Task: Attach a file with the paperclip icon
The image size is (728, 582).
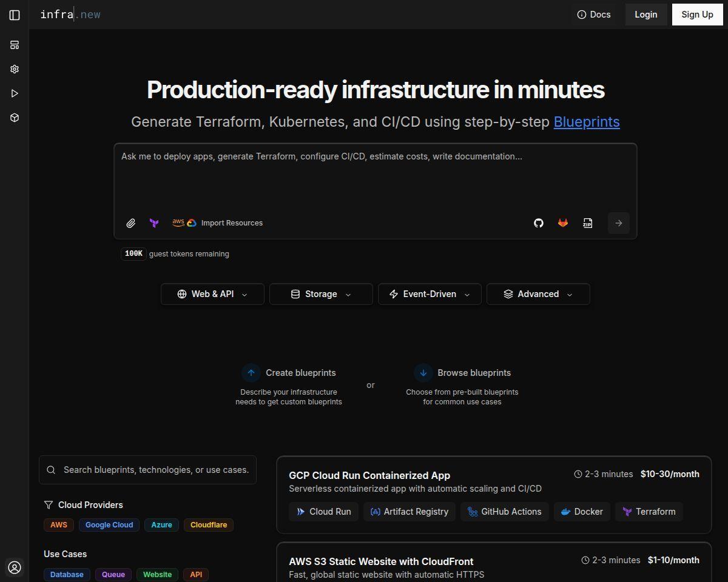Action: pos(130,223)
